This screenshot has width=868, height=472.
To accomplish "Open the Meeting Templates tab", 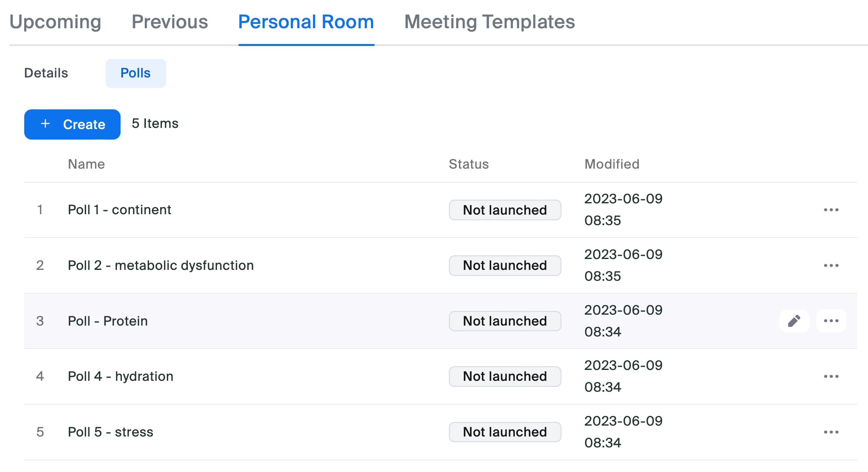I will coord(489,22).
